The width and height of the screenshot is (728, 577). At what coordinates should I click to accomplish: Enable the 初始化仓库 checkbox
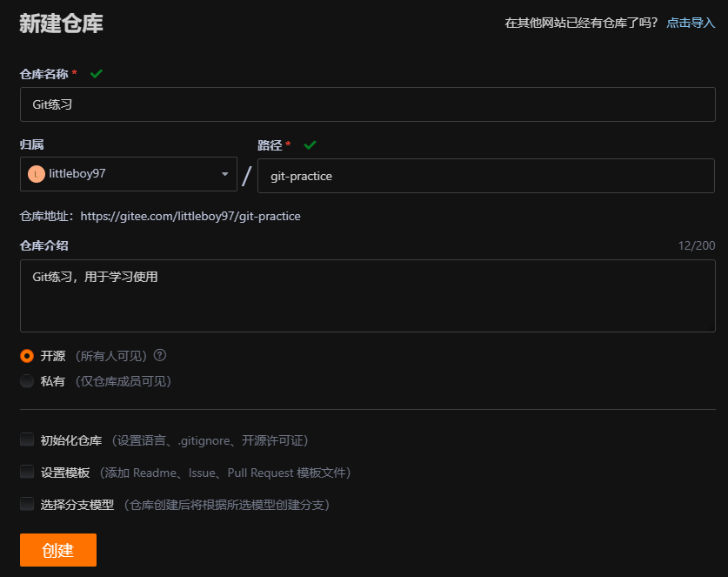27,440
